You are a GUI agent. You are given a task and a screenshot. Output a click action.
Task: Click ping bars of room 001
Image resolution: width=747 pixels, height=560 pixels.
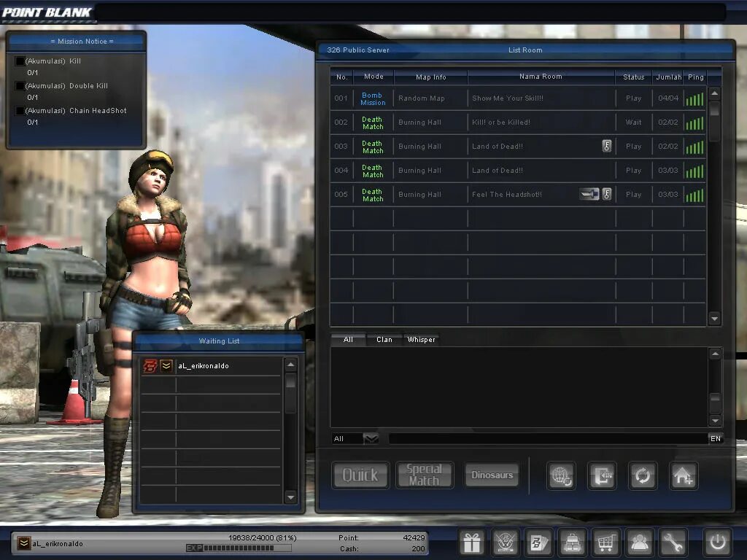694,99
